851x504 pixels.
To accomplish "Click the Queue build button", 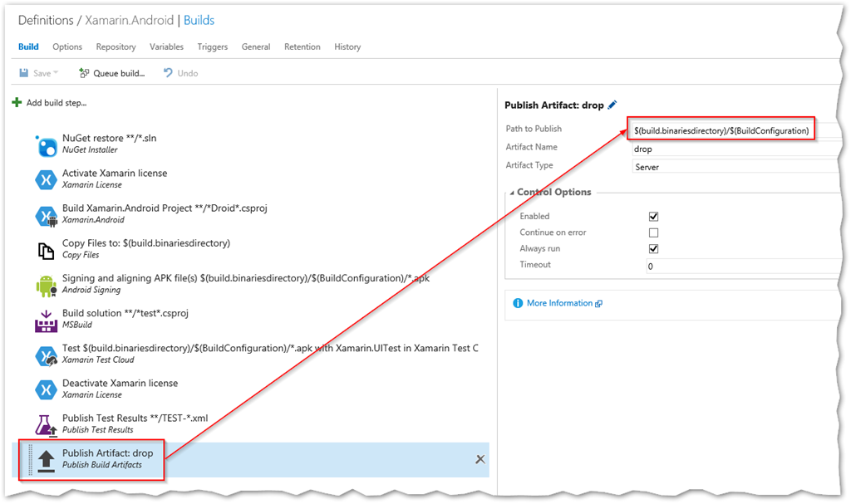I will 111,74.
